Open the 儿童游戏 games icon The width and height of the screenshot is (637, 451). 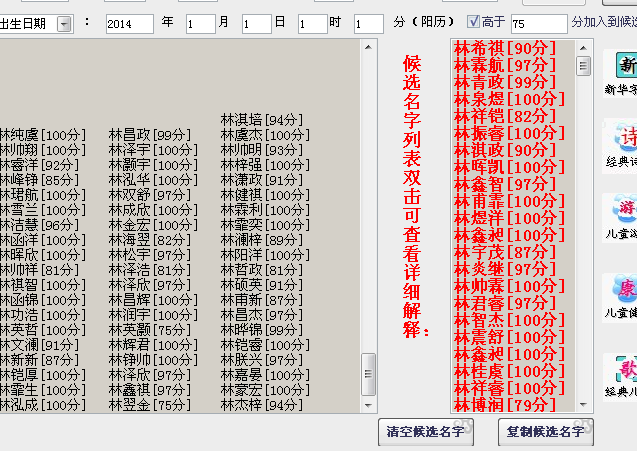(626, 210)
